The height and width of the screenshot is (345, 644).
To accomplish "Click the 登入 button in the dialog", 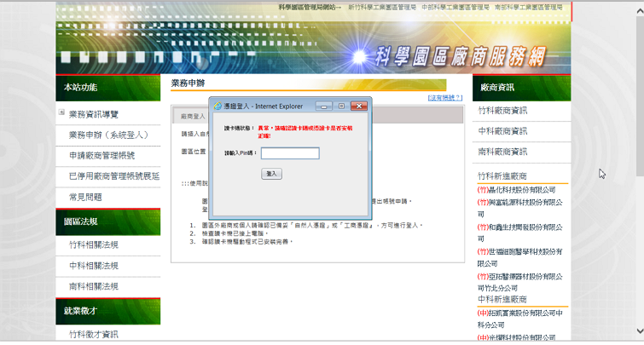I will pyautogui.click(x=271, y=174).
